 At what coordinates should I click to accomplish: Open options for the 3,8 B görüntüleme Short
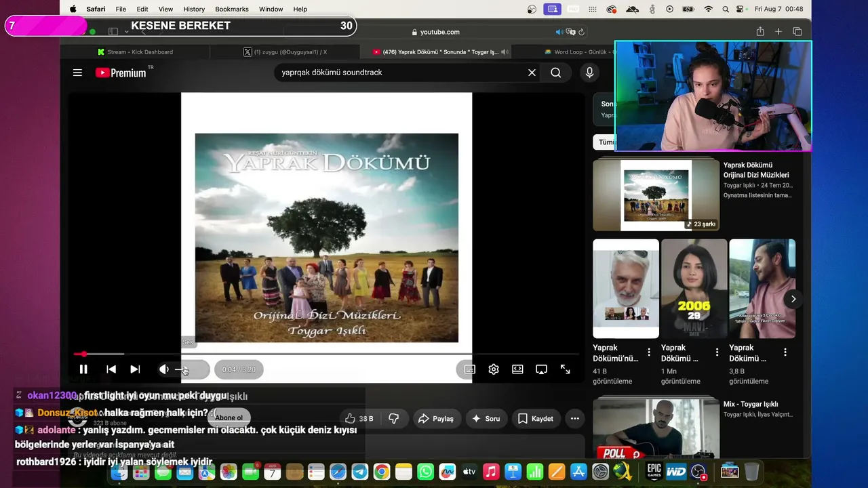click(x=785, y=352)
